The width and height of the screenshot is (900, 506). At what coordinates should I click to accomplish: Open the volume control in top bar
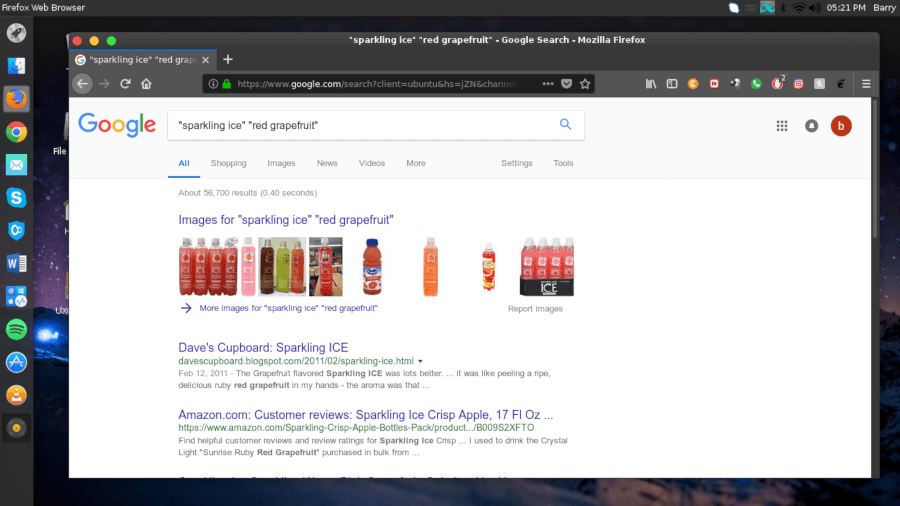[x=814, y=7]
